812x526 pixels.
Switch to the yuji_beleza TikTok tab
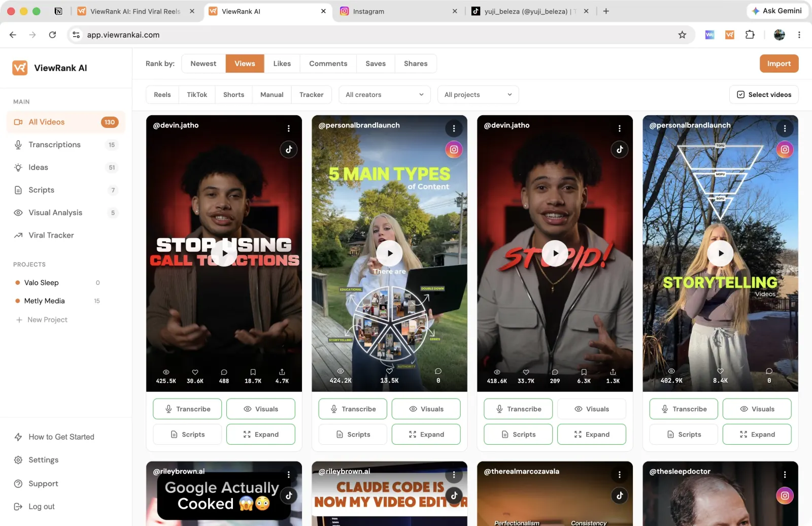(x=530, y=11)
